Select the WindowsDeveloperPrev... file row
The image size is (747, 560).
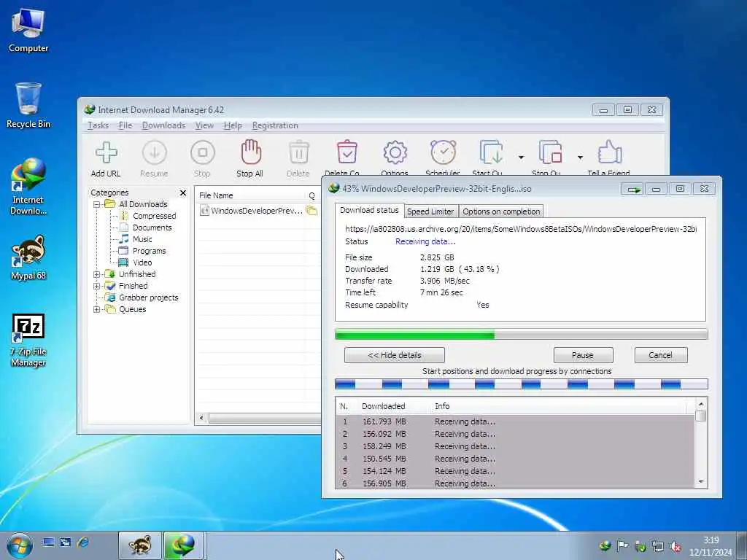258,211
